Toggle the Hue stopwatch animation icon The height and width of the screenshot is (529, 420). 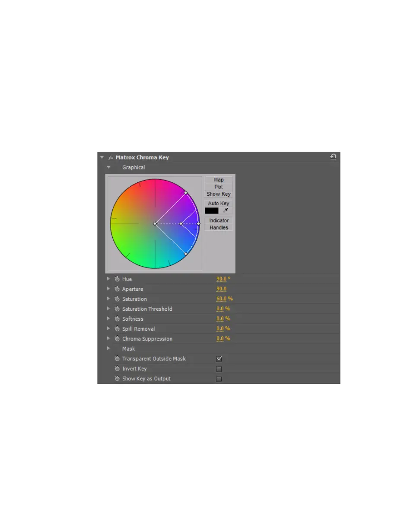(117, 279)
